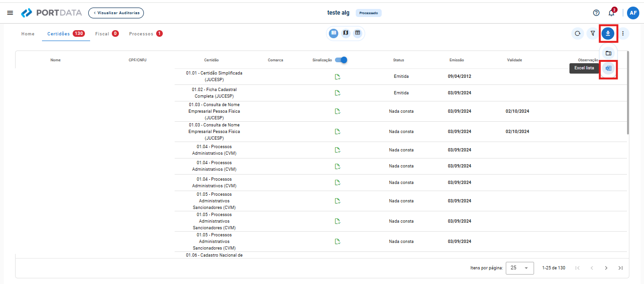This screenshot has height=284, width=644.
Task: Refresh the certidões list
Action: 577,33
